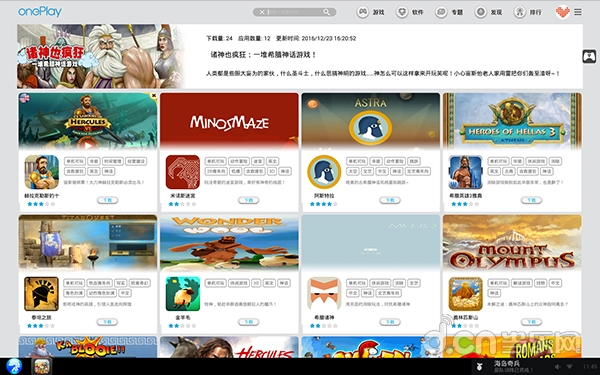The height and width of the screenshot is (375, 600).
Task: Open the red Hercules banner at bottom
Action: 229,347
